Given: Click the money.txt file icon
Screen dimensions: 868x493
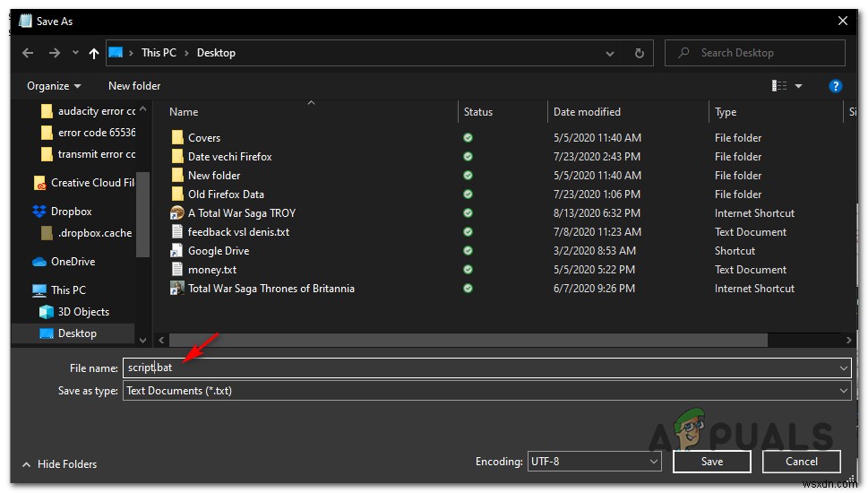Looking at the screenshot, I should (x=177, y=269).
